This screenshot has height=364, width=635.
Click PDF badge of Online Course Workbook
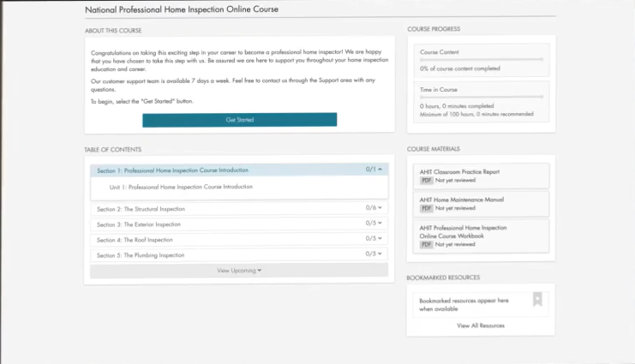(x=426, y=245)
